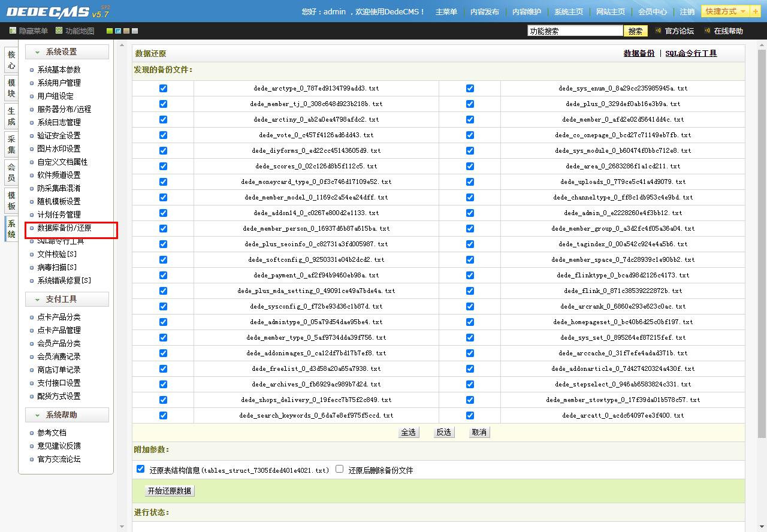Screen dimensions: 767x532
Task: Select the gray theme color swatch
Action: [x=135, y=31]
